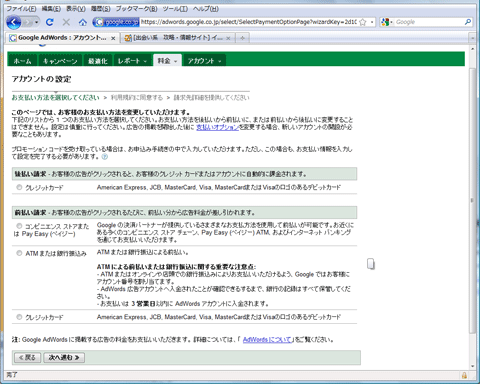Click the 出会い系 tab favicon

tap(128, 38)
